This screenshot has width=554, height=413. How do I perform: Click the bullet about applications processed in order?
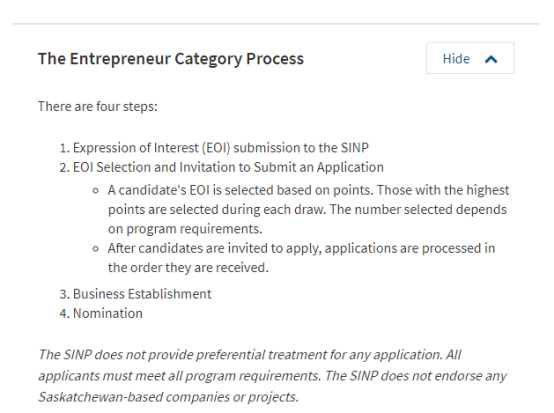coord(301,258)
